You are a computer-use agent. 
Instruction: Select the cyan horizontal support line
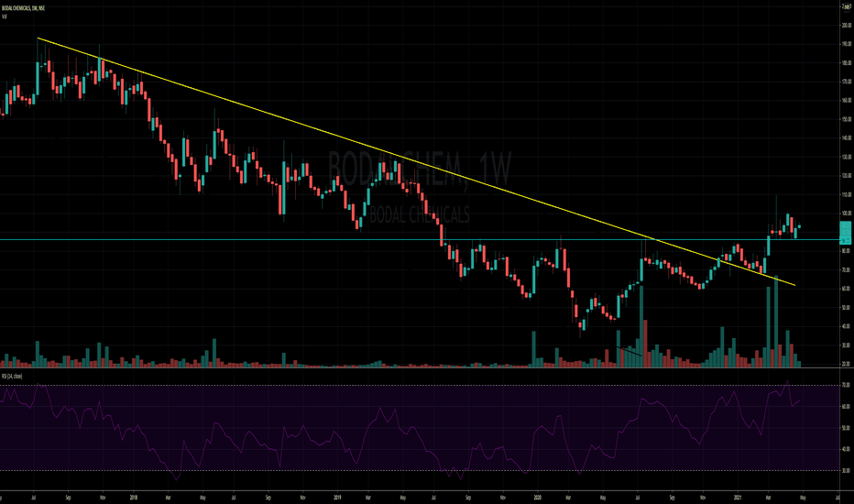pos(420,240)
